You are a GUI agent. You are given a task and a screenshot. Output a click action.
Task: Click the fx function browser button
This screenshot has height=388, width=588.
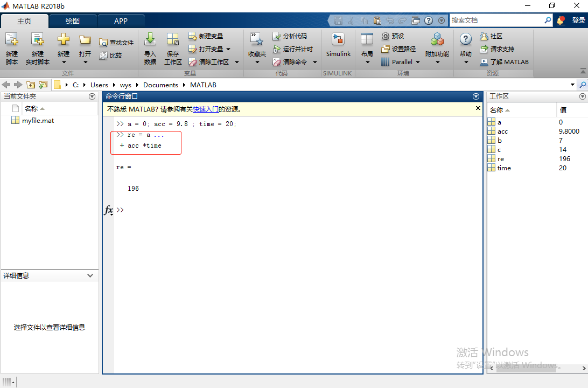pos(109,210)
